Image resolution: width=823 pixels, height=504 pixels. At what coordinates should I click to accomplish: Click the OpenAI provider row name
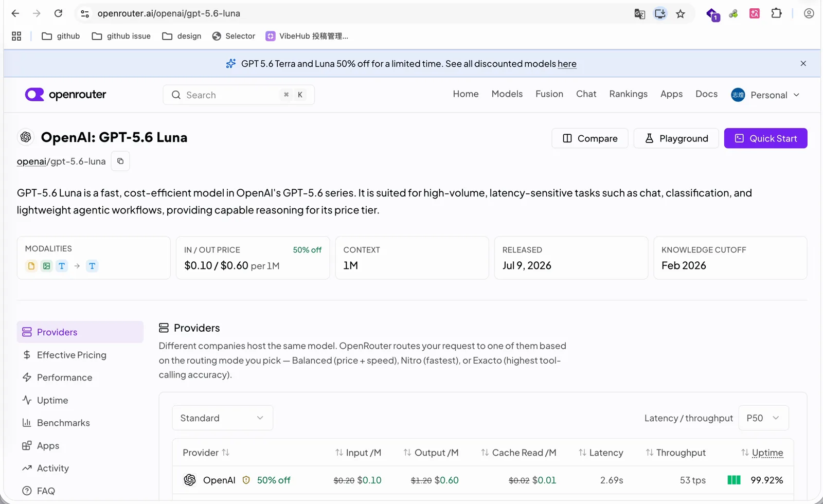[x=219, y=480]
